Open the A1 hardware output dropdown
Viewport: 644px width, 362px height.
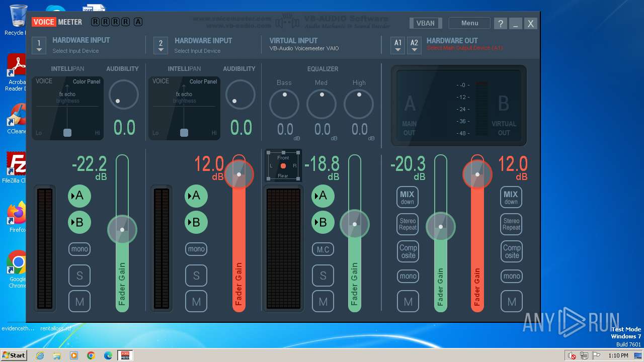(x=397, y=45)
